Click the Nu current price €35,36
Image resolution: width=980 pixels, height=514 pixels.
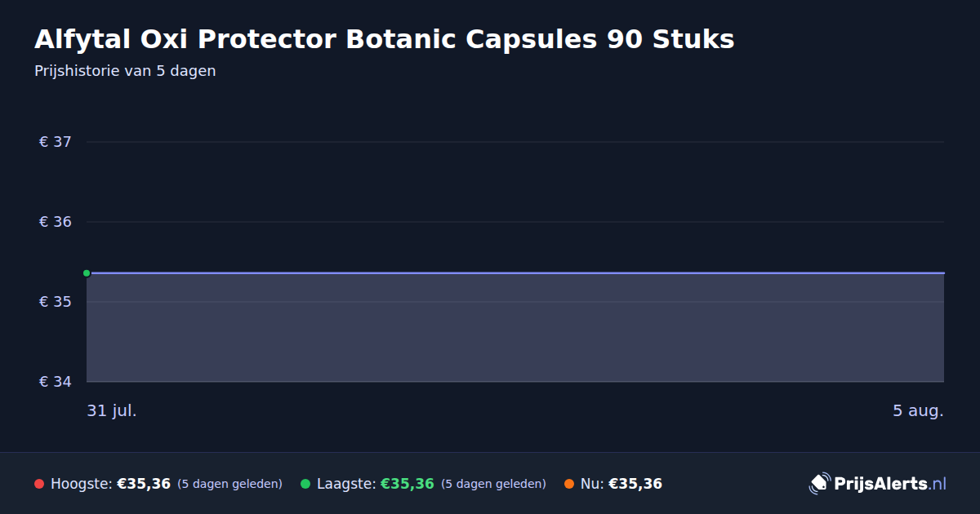(635, 484)
